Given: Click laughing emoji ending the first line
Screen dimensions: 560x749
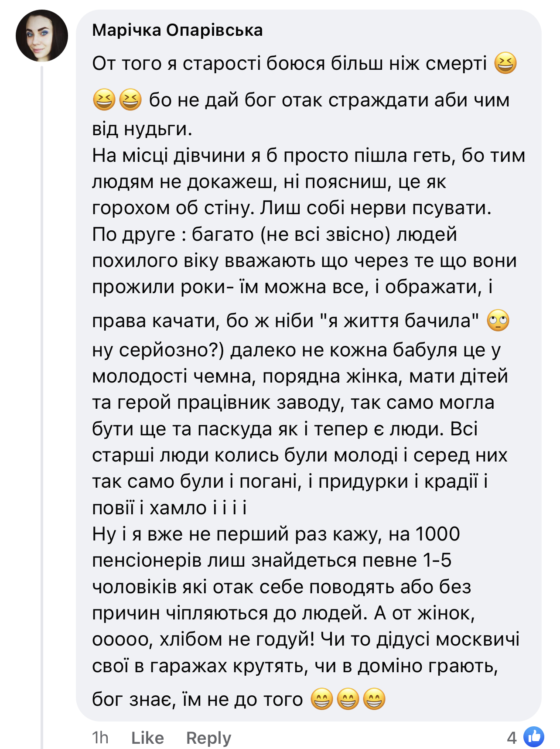Looking at the screenshot, I should point(505,63).
